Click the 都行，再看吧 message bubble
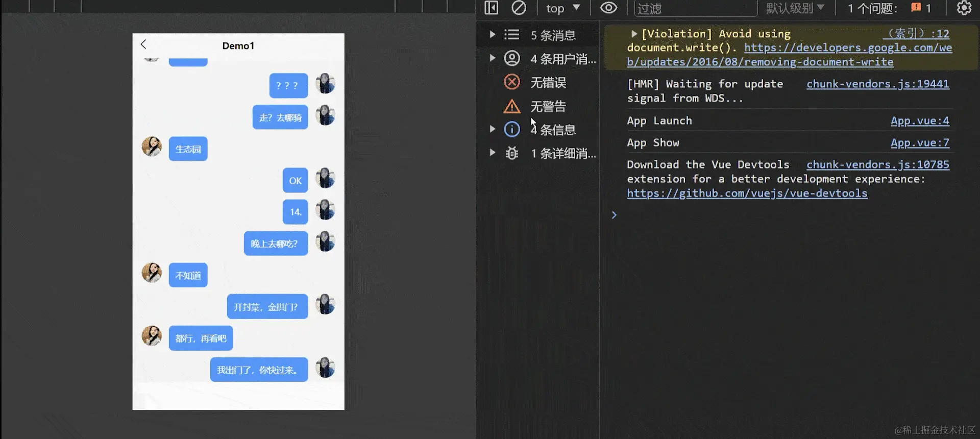The image size is (980, 439). 201,338
